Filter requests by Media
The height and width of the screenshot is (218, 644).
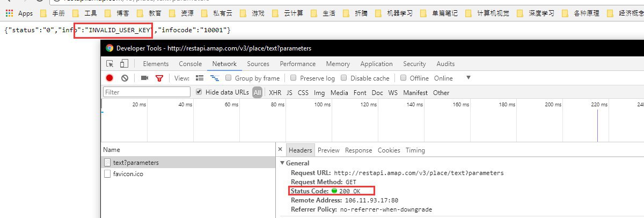click(x=339, y=92)
